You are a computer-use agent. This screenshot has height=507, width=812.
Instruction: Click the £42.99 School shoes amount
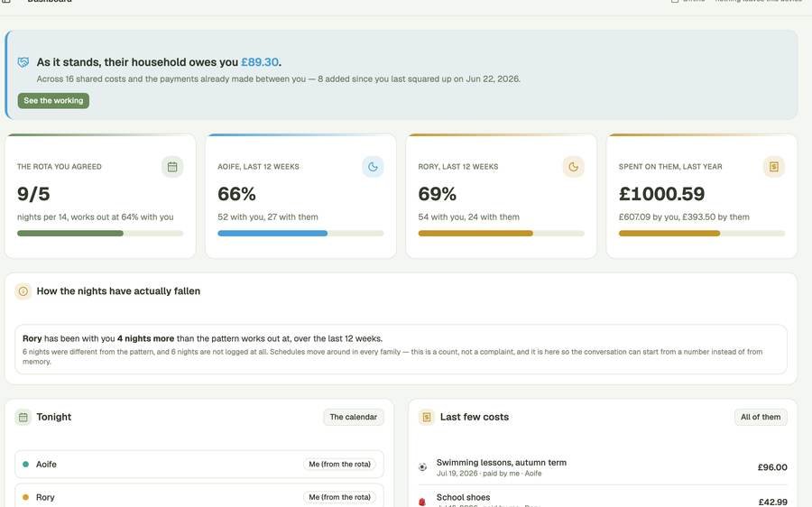(772, 502)
